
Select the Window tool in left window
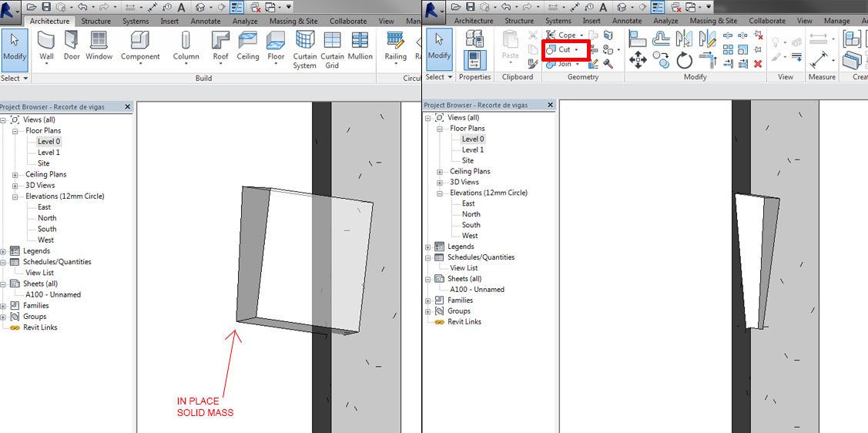pos(99,46)
